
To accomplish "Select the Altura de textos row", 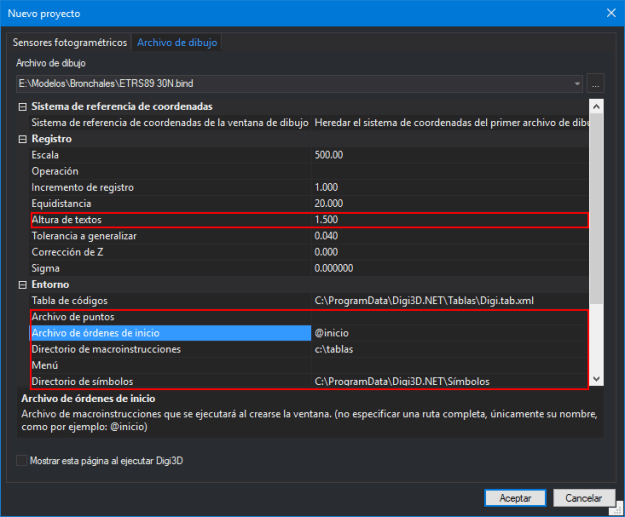I will (170, 220).
